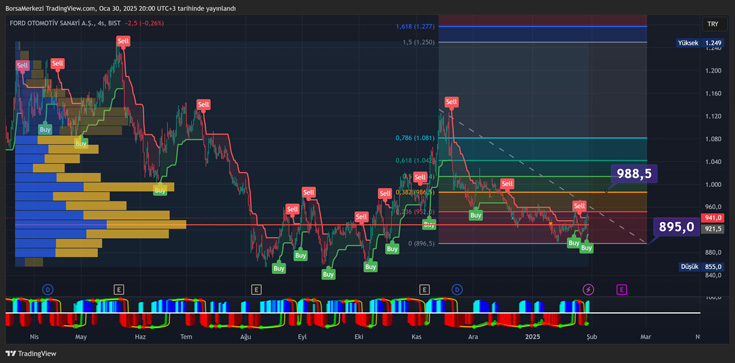Click the TradingView logo at bottom left
The image size is (735, 363).
coord(30,354)
